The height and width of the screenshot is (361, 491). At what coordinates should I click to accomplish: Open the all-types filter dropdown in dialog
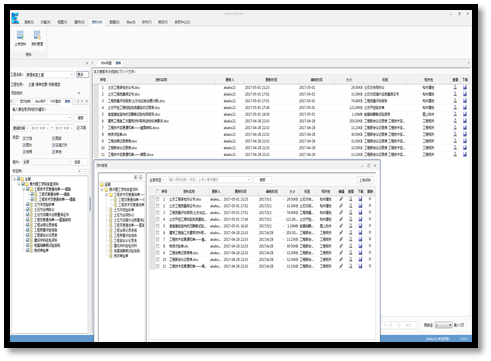click(x=157, y=180)
